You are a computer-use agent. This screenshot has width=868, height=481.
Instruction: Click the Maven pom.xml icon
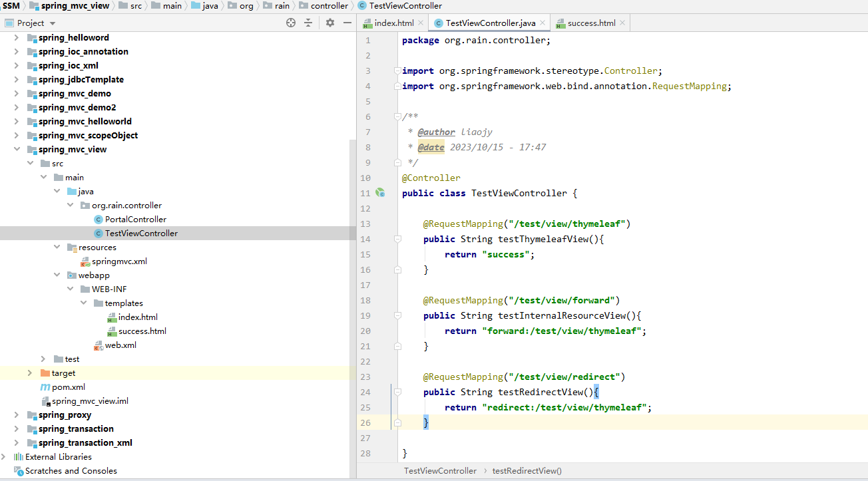[45, 387]
